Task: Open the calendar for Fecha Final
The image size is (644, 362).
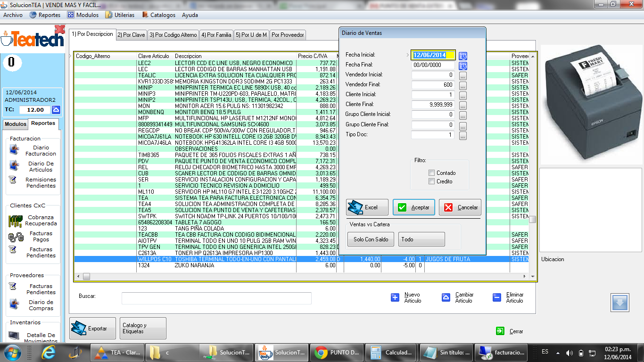Action: (464, 65)
